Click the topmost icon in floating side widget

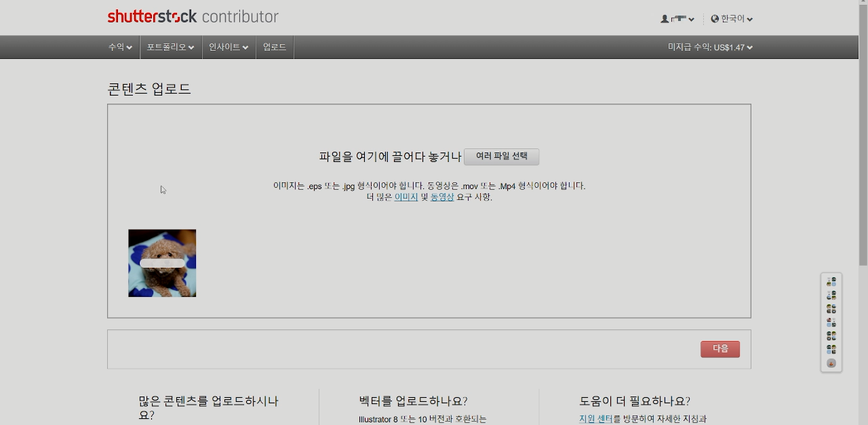831,281
